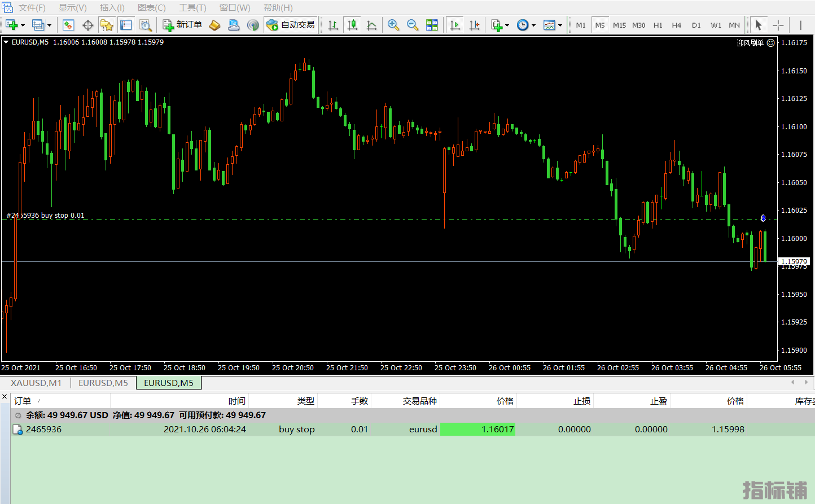Viewport: 815px width, 504px height.
Task: Expand the periodicity clock dropdown arrow
Action: point(533,25)
